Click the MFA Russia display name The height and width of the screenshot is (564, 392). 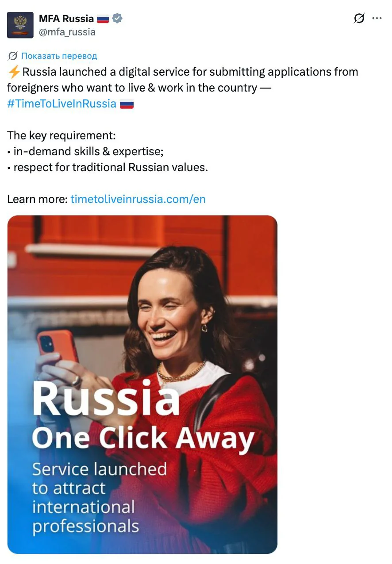click(65, 18)
